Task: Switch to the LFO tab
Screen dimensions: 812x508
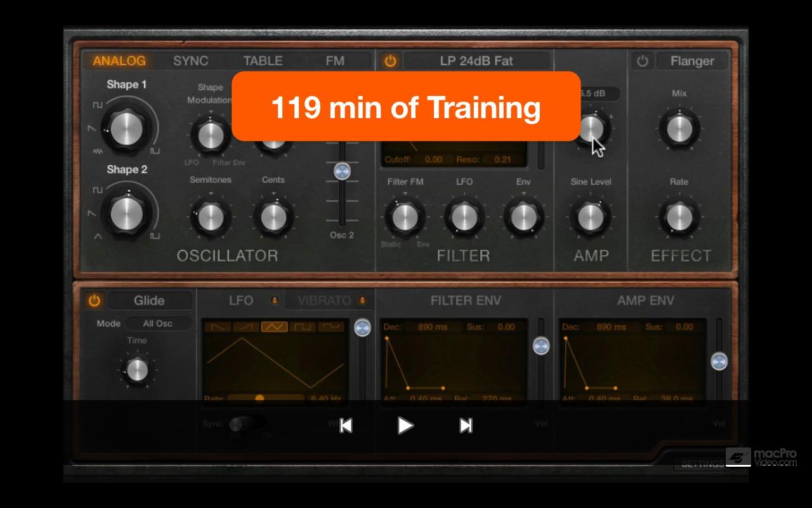Action: click(241, 300)
